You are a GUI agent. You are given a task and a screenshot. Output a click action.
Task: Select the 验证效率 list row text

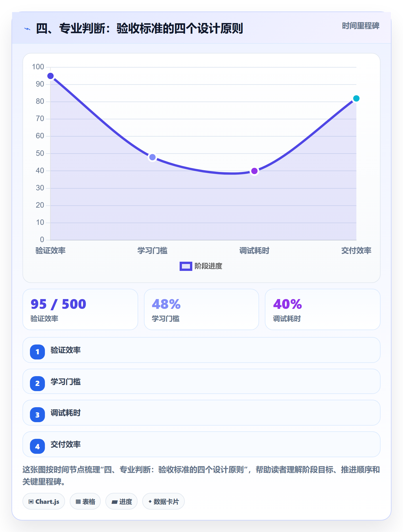[66, 350]
